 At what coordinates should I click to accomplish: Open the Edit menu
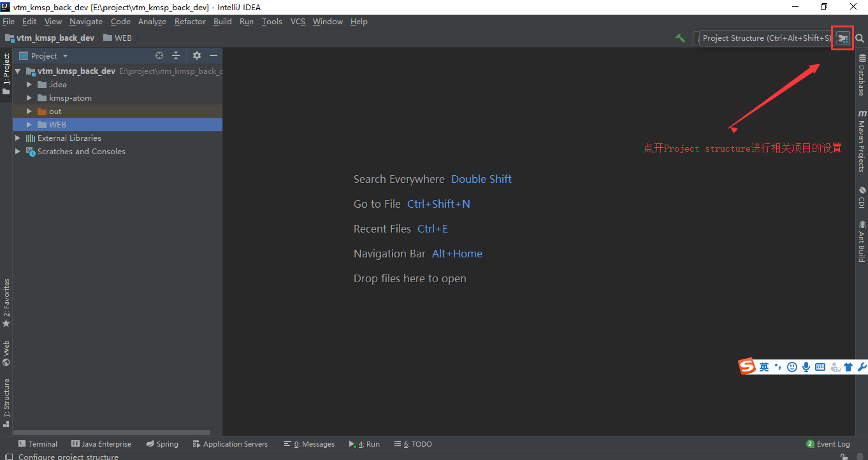point(29,22)
